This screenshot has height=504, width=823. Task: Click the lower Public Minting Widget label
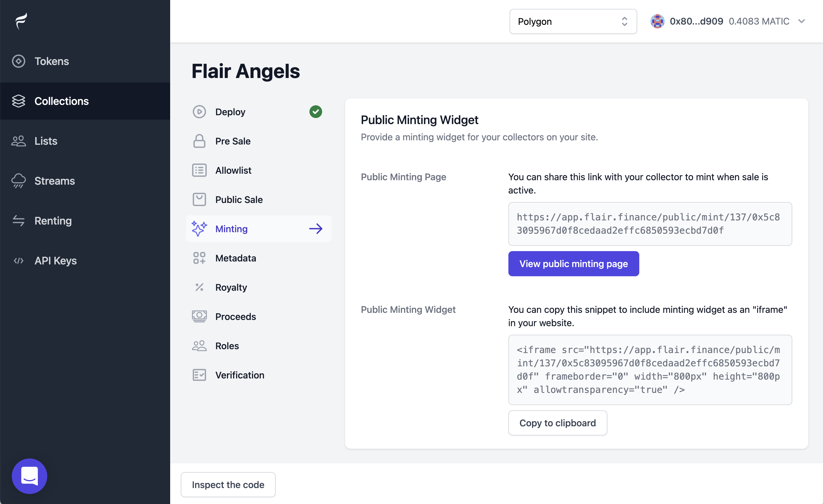click(x=408, y=309)
